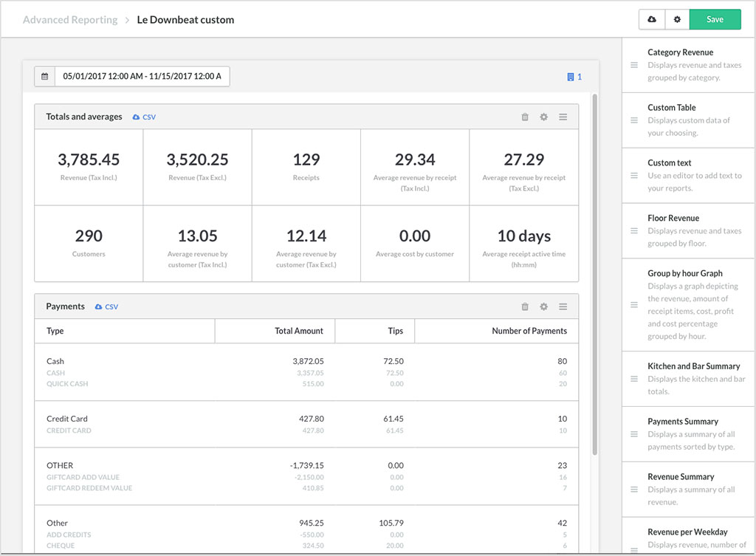Click the Total Amount column header
The height and width of the screenshot is (556, 756).
298,331
